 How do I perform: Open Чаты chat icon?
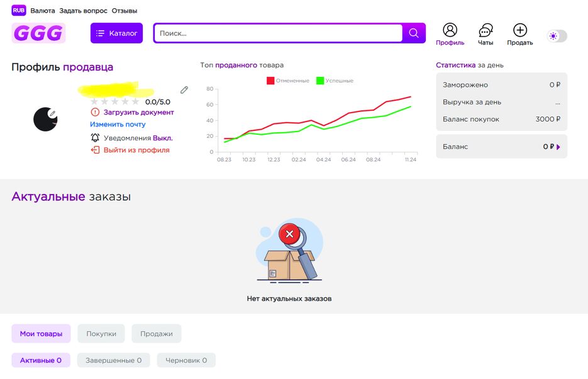tap(485, 30)
